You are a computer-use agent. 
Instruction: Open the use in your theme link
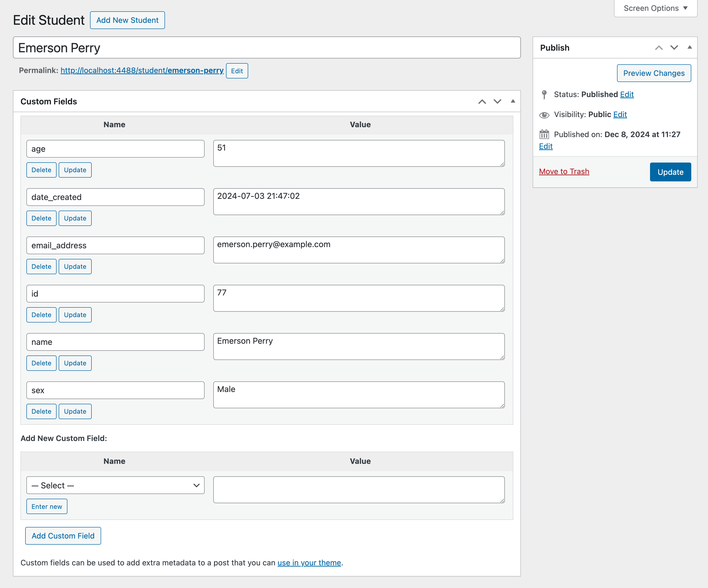pyautogui.click(x=309, y=563)
